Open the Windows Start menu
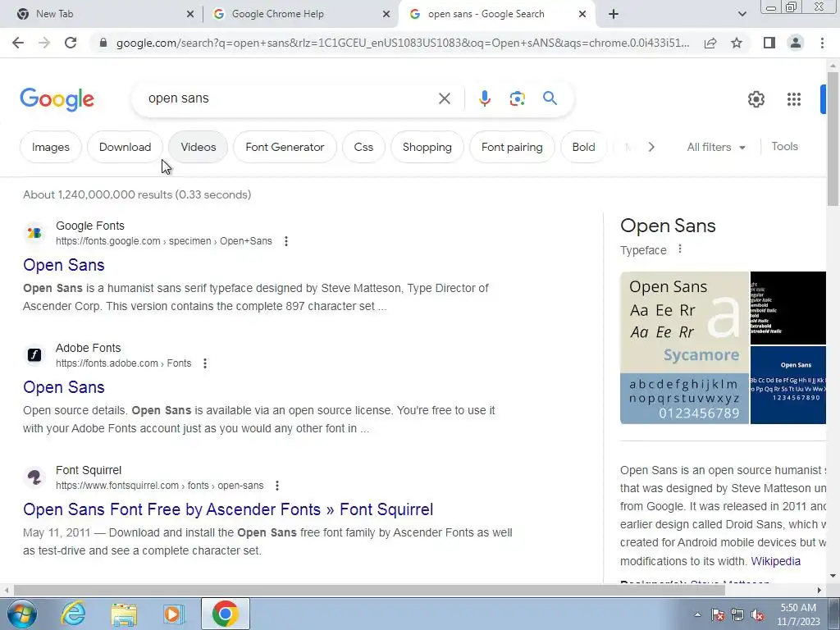 click(22, 614)
